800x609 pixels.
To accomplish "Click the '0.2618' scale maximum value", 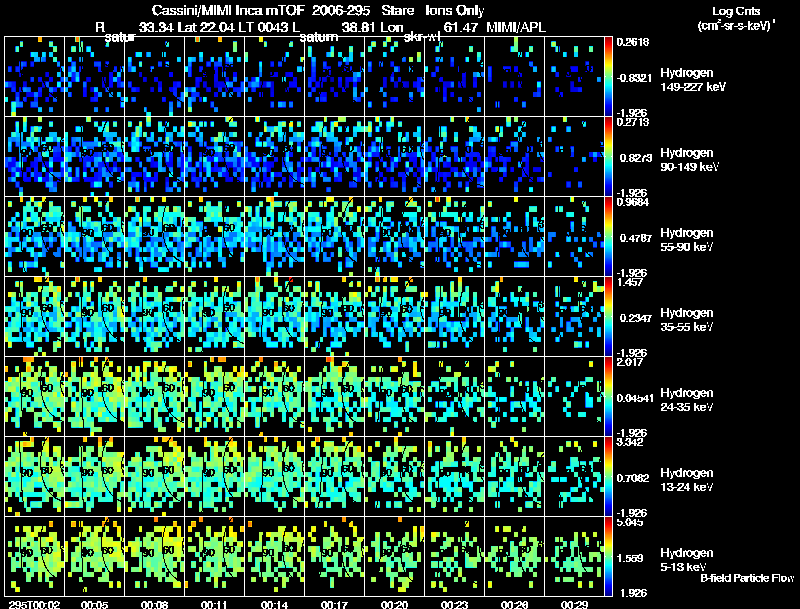I will 633,42.
